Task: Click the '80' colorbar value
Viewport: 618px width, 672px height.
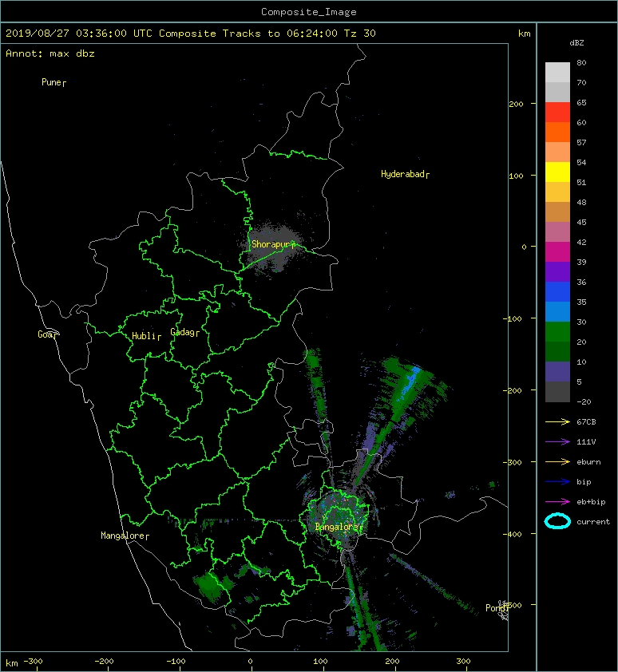Action: (x=581, y=62)
